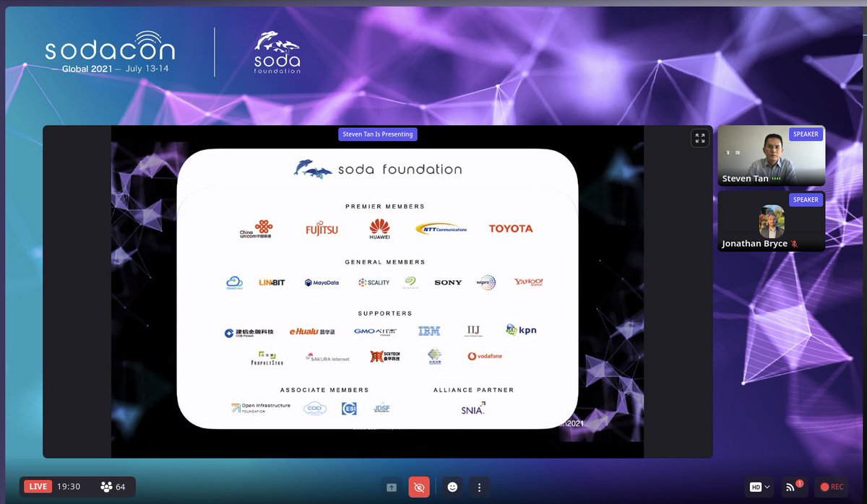Toggle the red camera-off button
The height and width of the screenshot is (504, 867).
coord(418,487)
